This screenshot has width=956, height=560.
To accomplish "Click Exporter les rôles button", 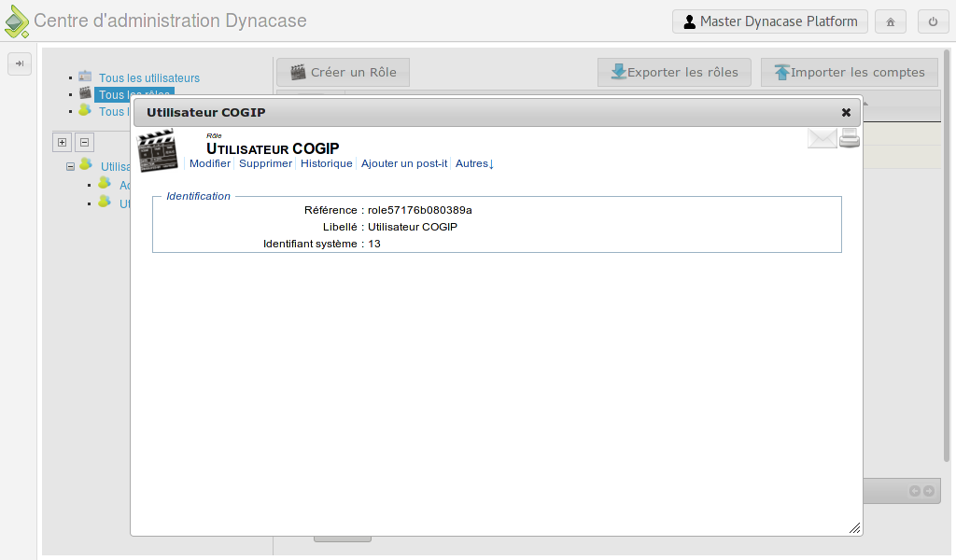I will tap(674, 73).
